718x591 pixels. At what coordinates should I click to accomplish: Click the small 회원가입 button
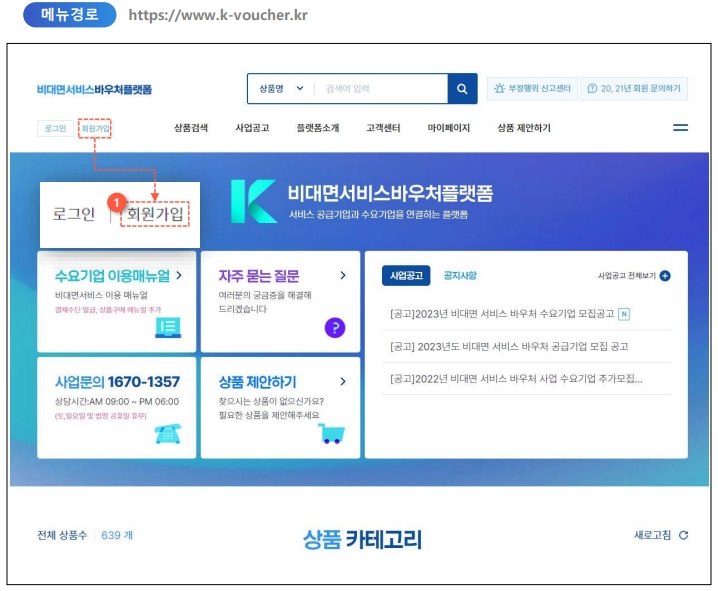[x=95, y=128]
